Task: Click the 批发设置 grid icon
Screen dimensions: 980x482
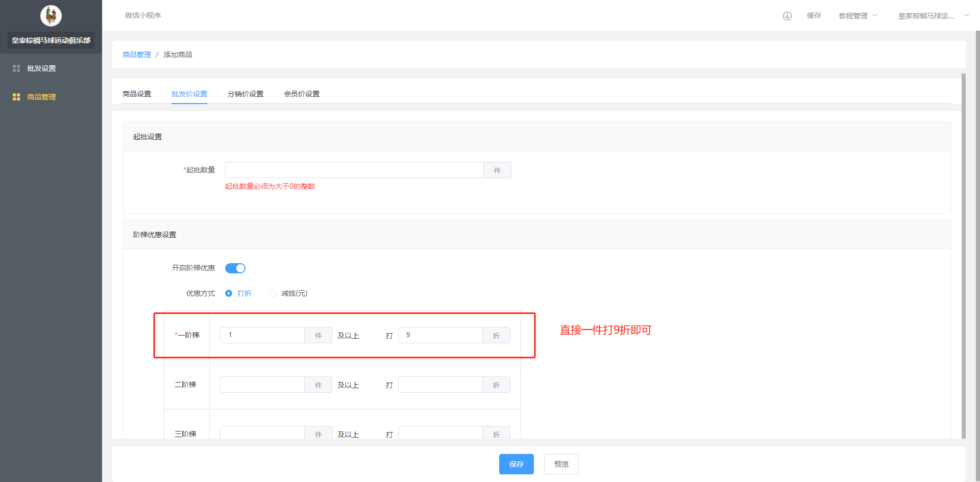Action: [16, 68]
